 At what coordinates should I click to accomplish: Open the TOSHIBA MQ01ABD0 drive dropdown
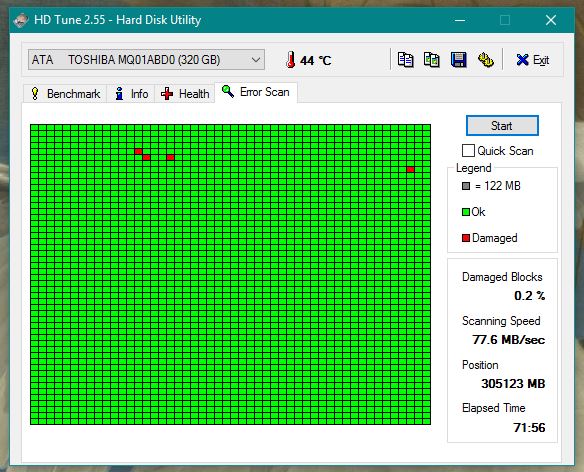pyautogui.click(x=146, y=60)
